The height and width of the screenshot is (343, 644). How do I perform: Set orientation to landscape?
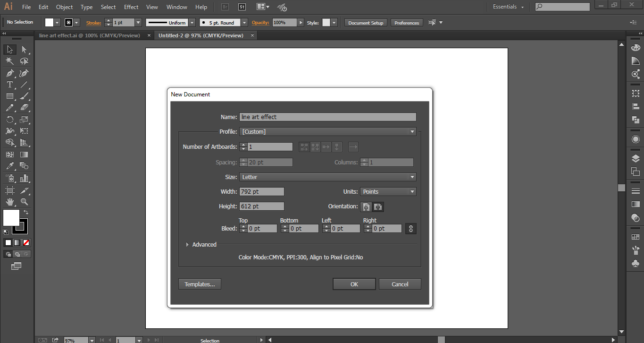point(378,207)
